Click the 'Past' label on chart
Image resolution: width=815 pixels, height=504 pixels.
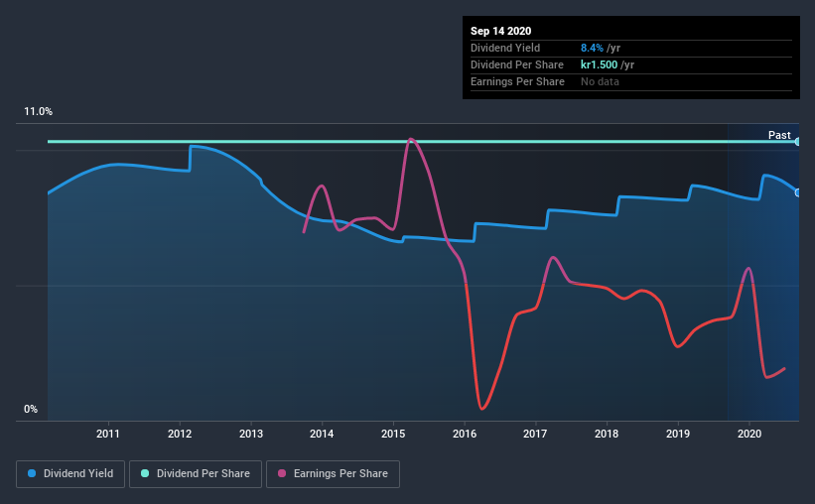coord(779,135)
